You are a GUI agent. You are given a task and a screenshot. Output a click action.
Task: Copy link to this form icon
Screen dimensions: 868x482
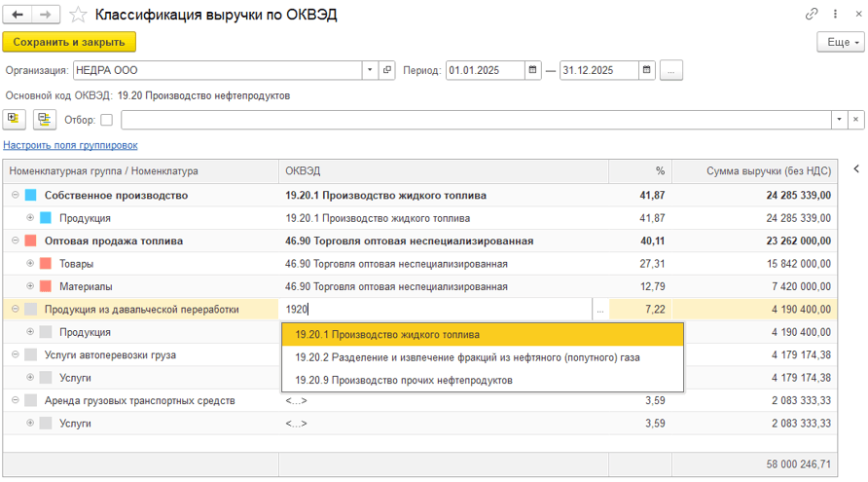coord(812,15)
